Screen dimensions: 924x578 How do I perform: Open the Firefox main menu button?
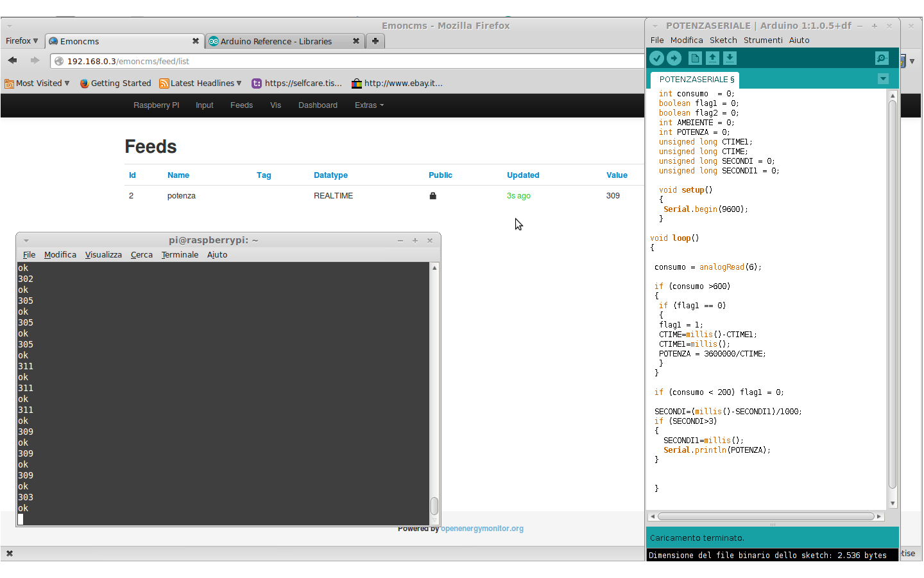[22, 41]
